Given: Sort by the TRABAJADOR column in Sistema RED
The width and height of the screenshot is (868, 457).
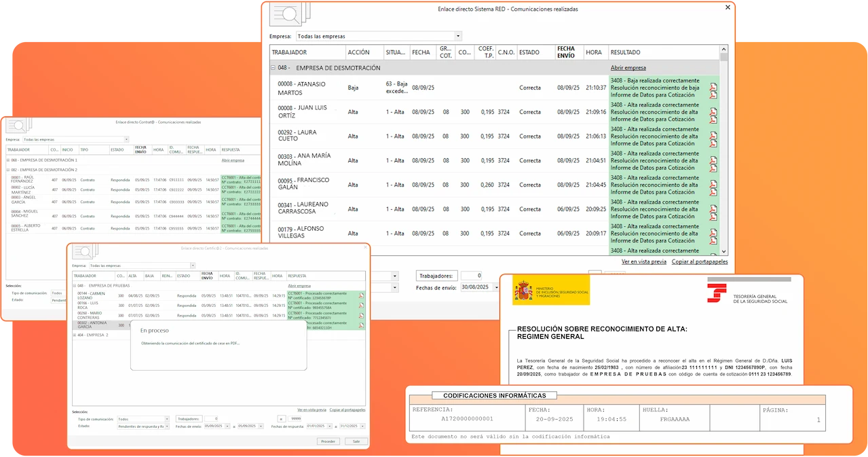Looking at the screenshot, I should 289,52.
